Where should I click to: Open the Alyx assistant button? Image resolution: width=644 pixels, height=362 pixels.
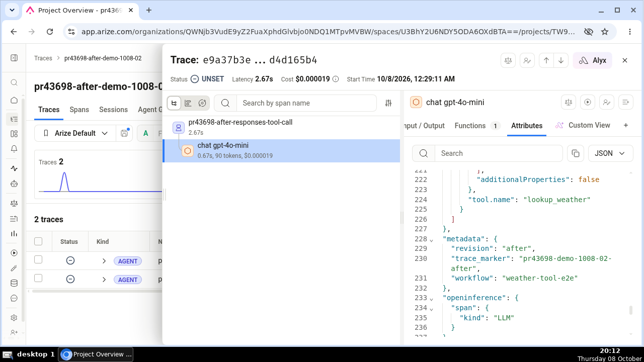(592, 60)
